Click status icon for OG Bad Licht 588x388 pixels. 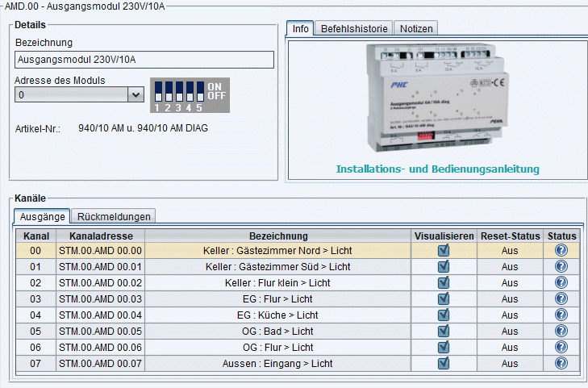pyautogui.click(x=561, y=332)
